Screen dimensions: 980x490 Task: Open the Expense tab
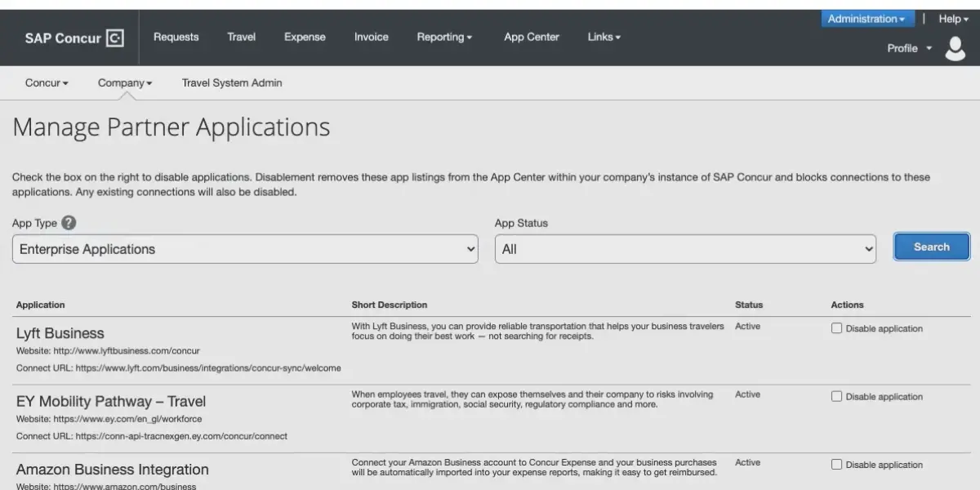[305, 37]
